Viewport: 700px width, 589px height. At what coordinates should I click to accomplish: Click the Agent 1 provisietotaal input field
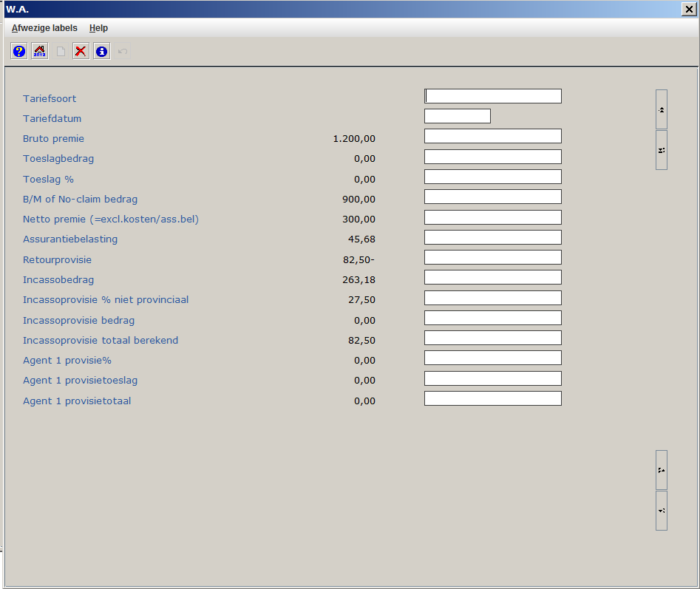(x=492, y=398)
